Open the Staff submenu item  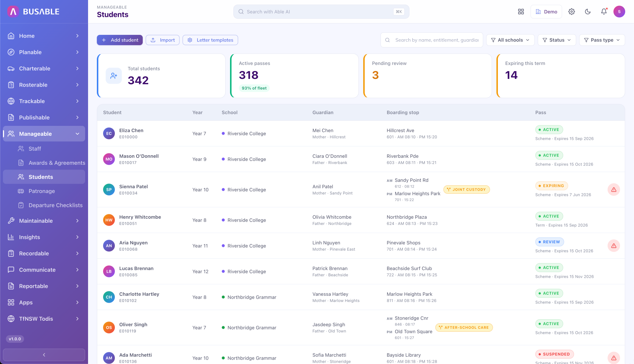44,149
